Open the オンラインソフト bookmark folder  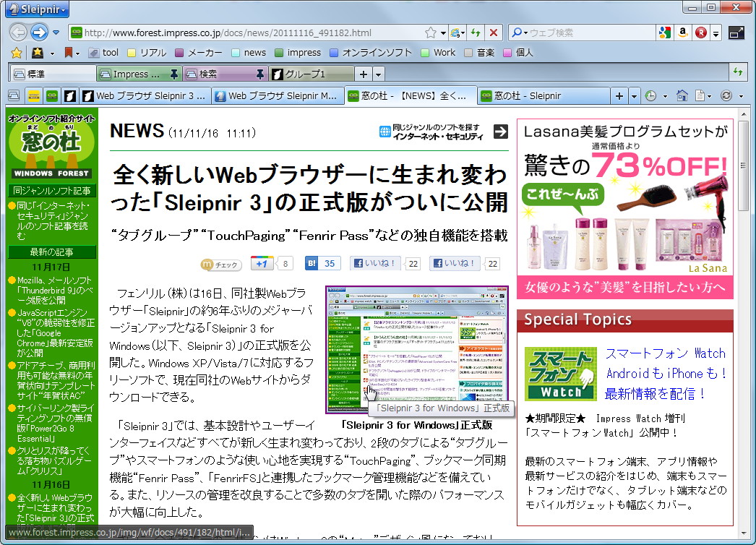(370, 53)
